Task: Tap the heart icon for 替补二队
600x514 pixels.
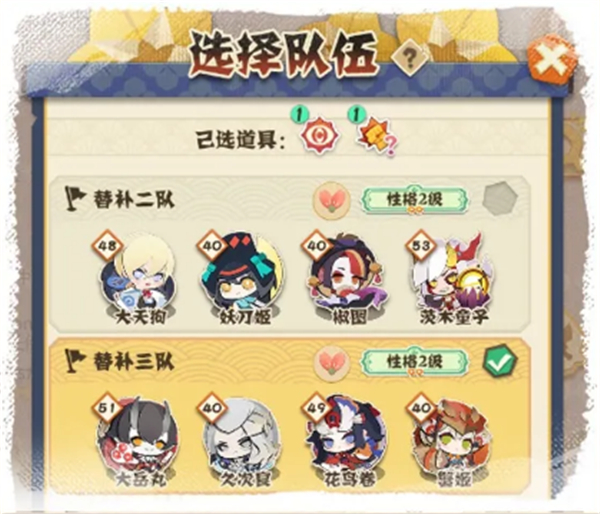Action: click(x=331, y=200)
